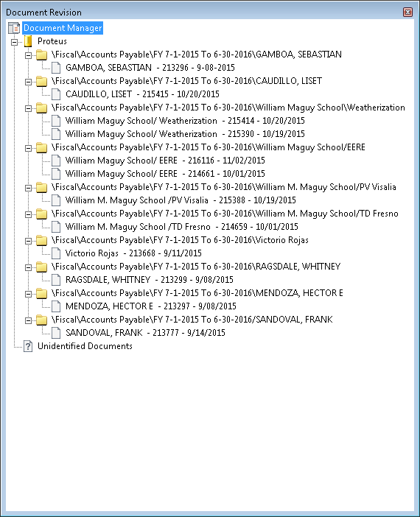The width and height of the screenshot is (420, 517).
Task: Click the folder icon for Victorio Rojas path
Action: tap(41, 240)
